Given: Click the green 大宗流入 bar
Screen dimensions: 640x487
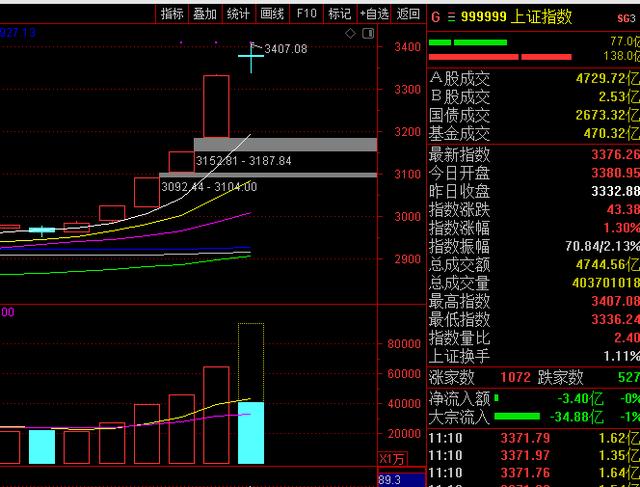Looking at the screenshot, I should click(x=517, y=416).
